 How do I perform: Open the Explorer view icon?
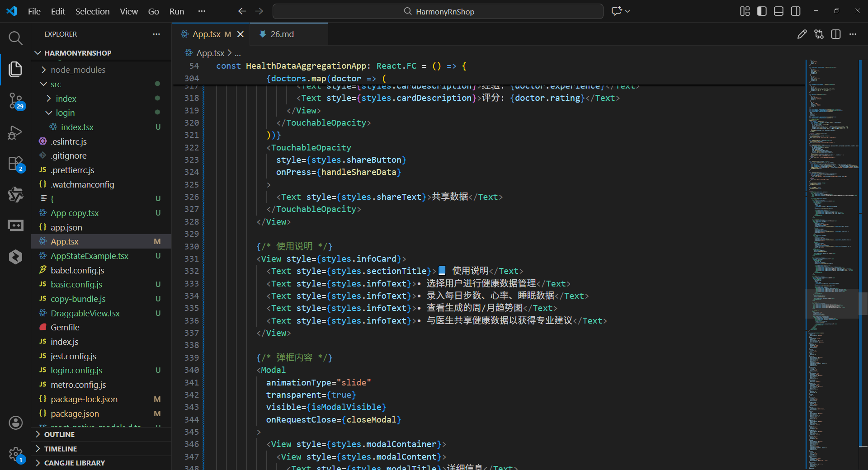click(x=15, y=69)
